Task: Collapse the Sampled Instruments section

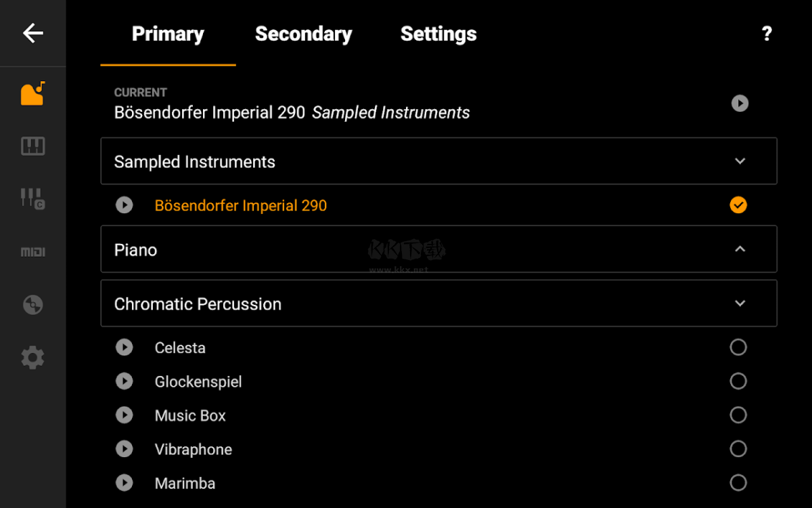Action: pyautogui.click(x=740, y=161)
